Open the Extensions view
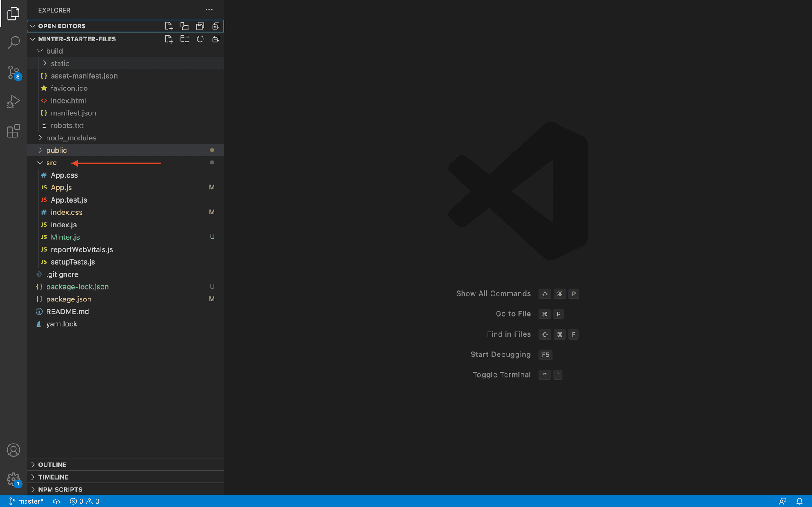Screen dimensions: 812x507 tap(14, 131)
